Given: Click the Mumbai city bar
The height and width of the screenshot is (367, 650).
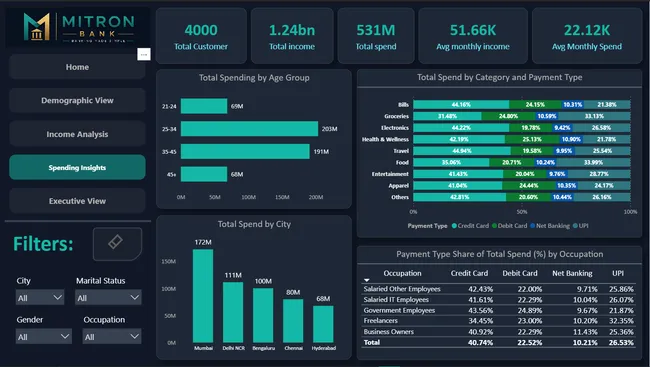Looking at the screenshot, I should coord(203,296).
